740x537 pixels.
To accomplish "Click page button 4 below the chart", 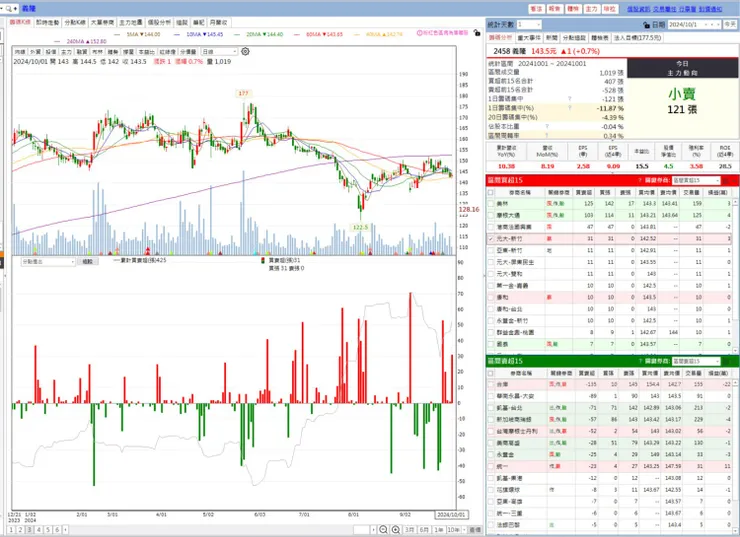I will click(39, 530).
